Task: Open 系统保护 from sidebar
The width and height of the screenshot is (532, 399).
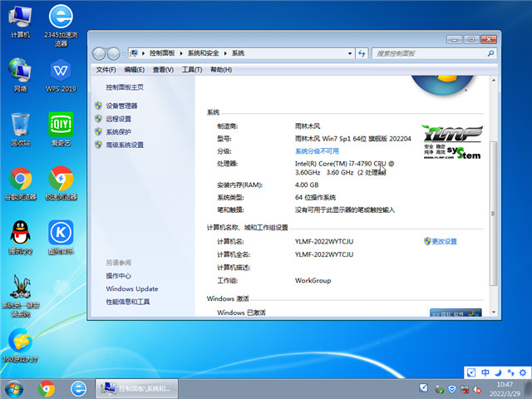Action: point(118,131)
